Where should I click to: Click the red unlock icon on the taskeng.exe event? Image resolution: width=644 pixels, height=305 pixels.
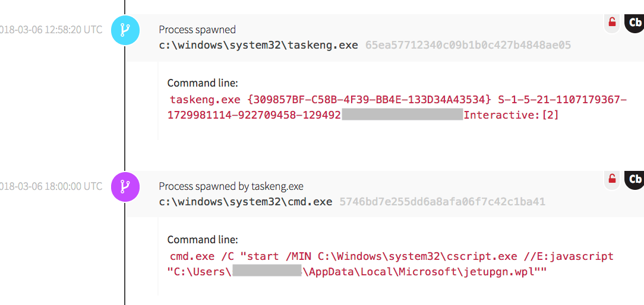[x=611, y=23]
